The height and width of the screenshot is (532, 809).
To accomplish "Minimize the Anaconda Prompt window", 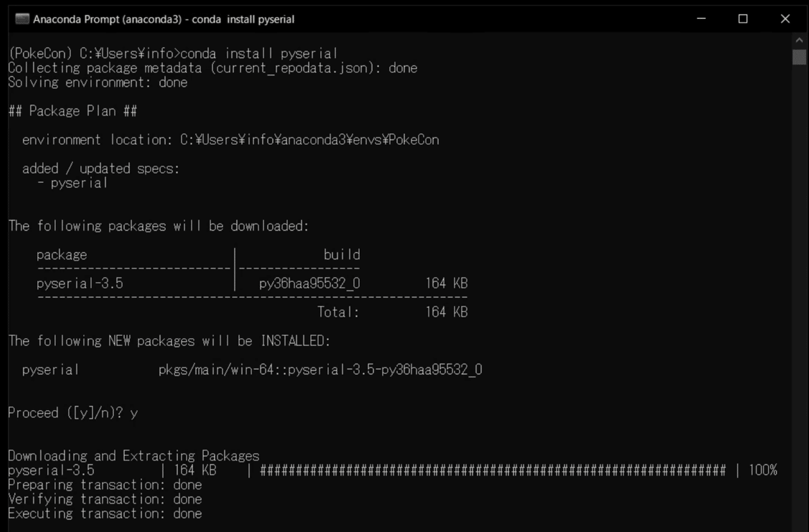I will coord(702,19).
